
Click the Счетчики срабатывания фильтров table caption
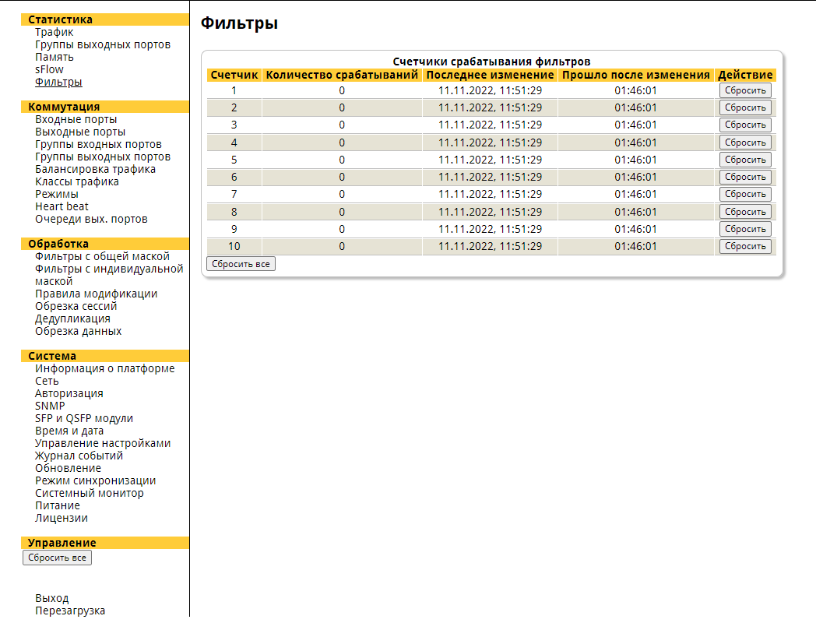coord(491,62)
